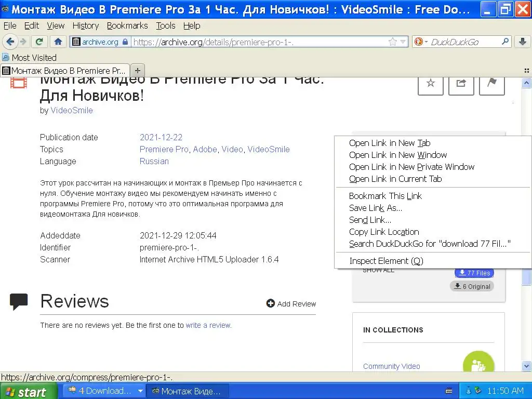The image size is (532, 399).
Task: Choose Open Link in New Window
Action: pyautogui.click(x=433, y=155)
